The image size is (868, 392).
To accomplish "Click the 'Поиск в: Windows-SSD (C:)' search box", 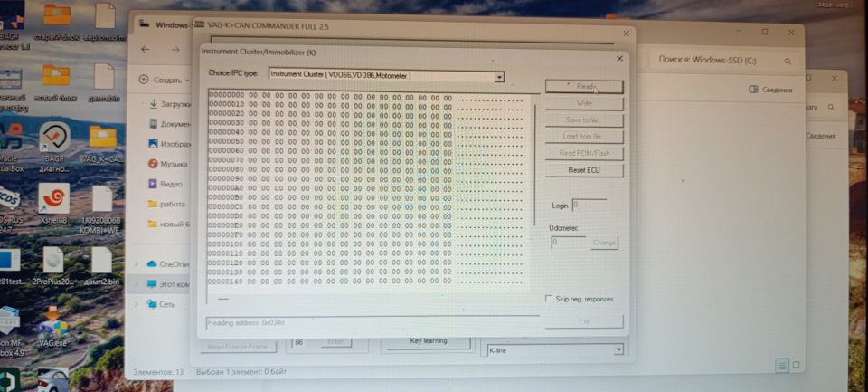I will 724,61.
